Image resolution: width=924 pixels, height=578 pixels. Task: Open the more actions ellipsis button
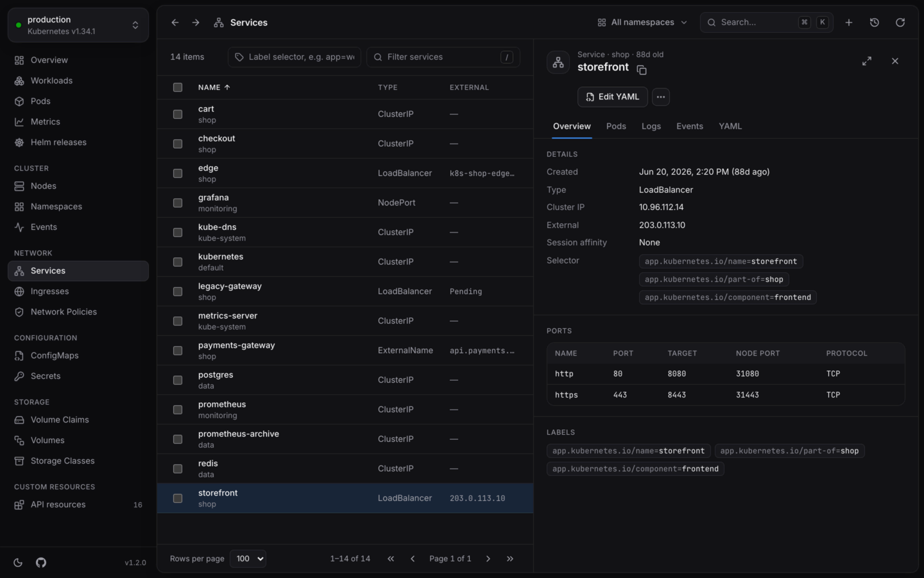(x=661, y=97)
